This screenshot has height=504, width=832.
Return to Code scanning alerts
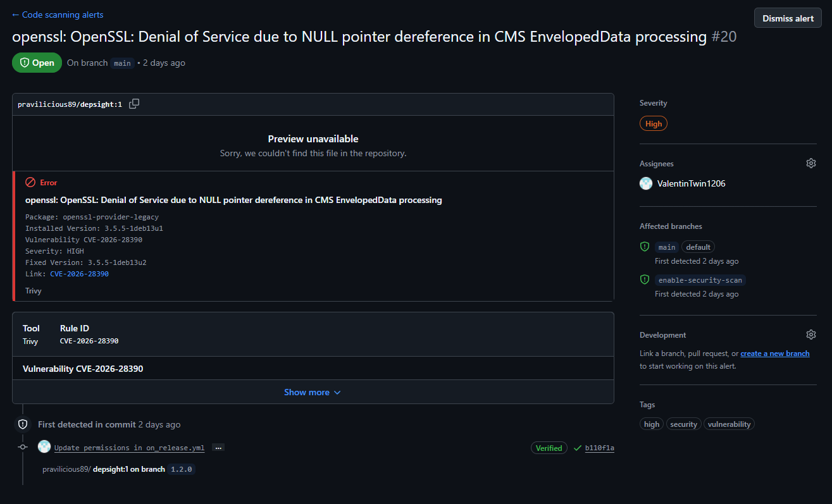[x=57, y=14]
